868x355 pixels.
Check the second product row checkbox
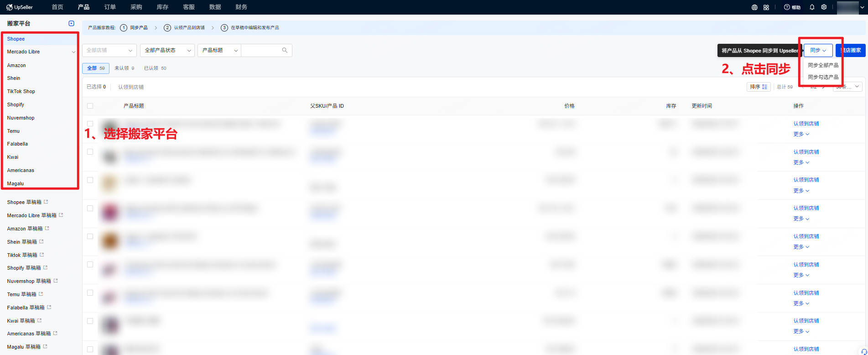click(x=90, y=152)
